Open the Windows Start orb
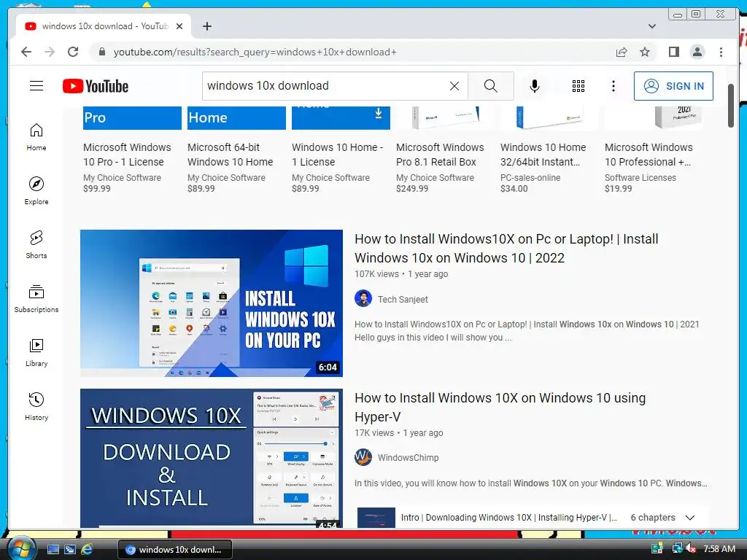747x560 pixels. click(x=21, y=548)
